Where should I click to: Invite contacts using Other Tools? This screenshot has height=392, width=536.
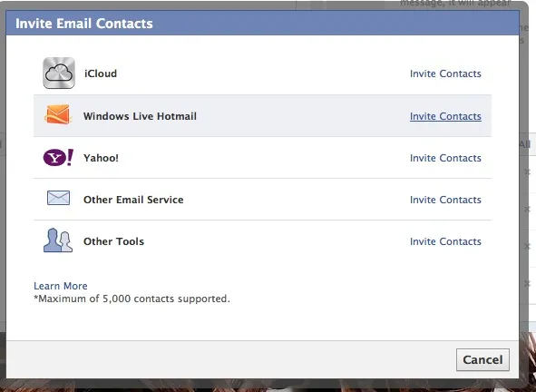coord(445,241)
